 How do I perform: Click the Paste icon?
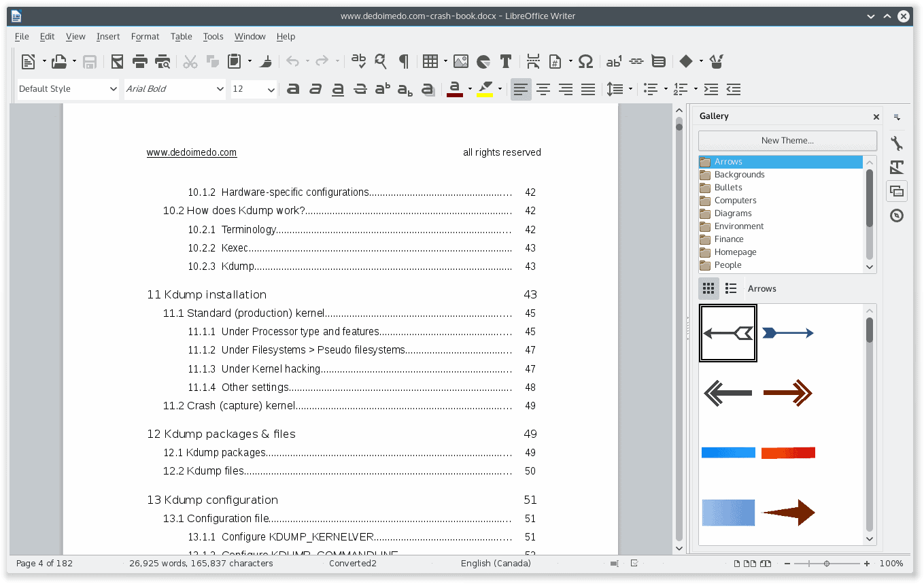click(235, 62)
